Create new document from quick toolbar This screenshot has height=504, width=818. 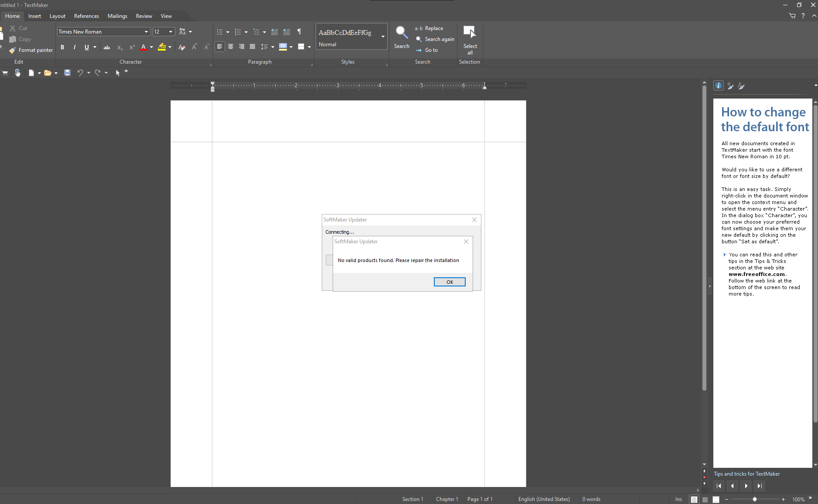pos(31,73)
